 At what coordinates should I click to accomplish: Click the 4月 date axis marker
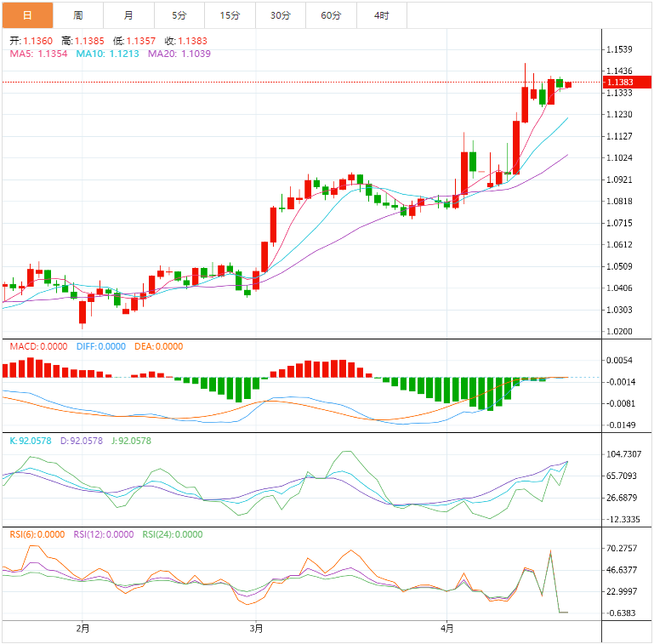click(447, 629)
